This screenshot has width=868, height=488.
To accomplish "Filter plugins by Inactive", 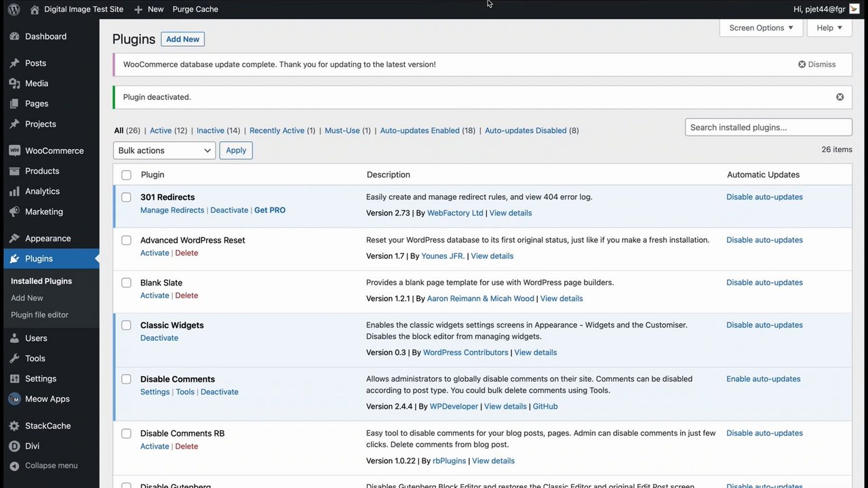I will point(210,131).
